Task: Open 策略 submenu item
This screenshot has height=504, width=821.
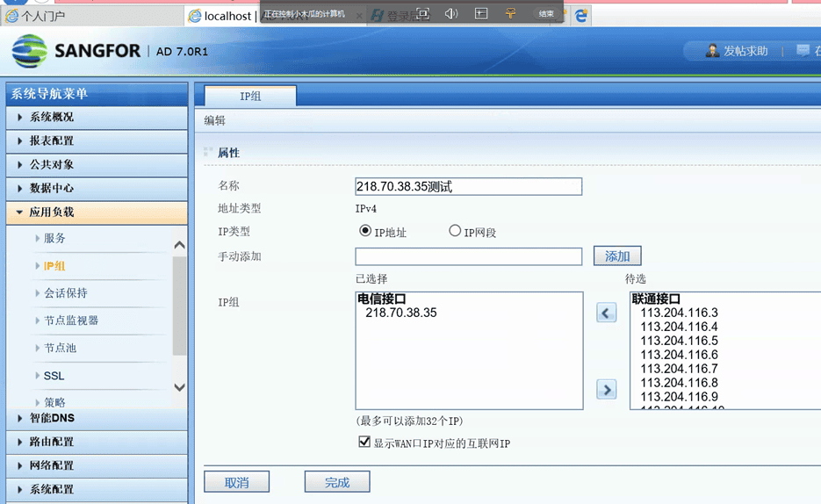Action: [54, 402]
